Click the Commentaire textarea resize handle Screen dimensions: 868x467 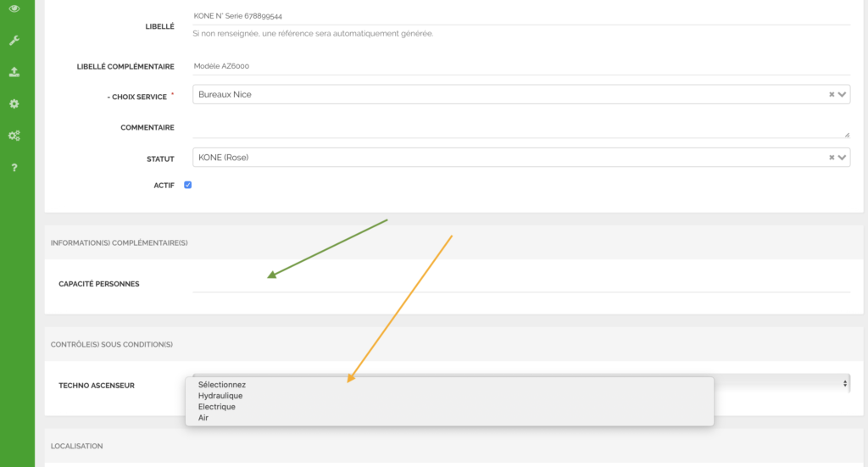click(x=846, y=134)
